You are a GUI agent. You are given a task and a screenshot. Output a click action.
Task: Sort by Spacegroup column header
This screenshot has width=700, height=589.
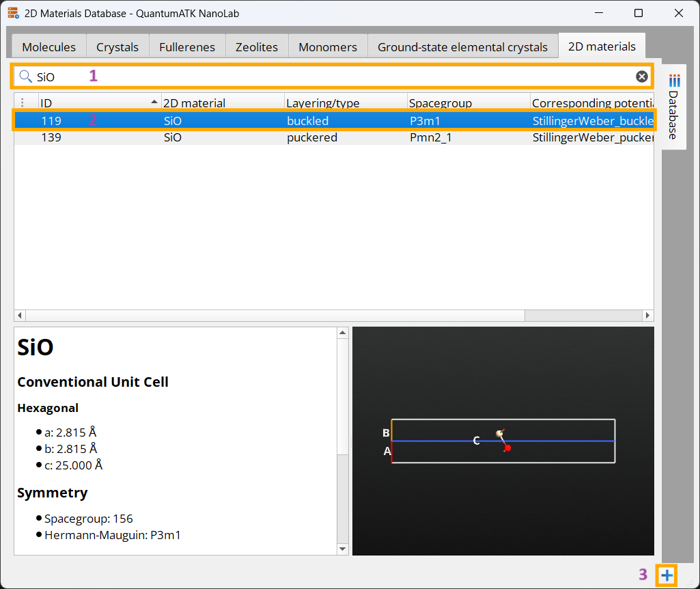pos(468,102)
